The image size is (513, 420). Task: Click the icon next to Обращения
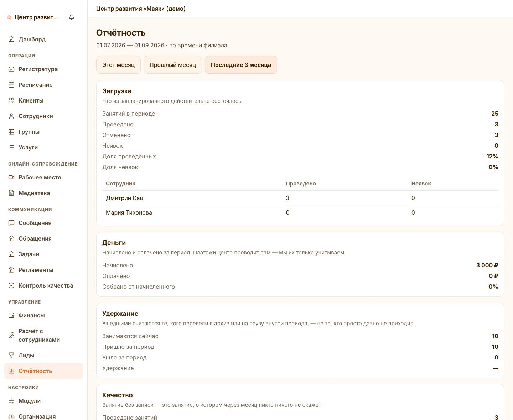pyautogui.click(x=11, y=238)
